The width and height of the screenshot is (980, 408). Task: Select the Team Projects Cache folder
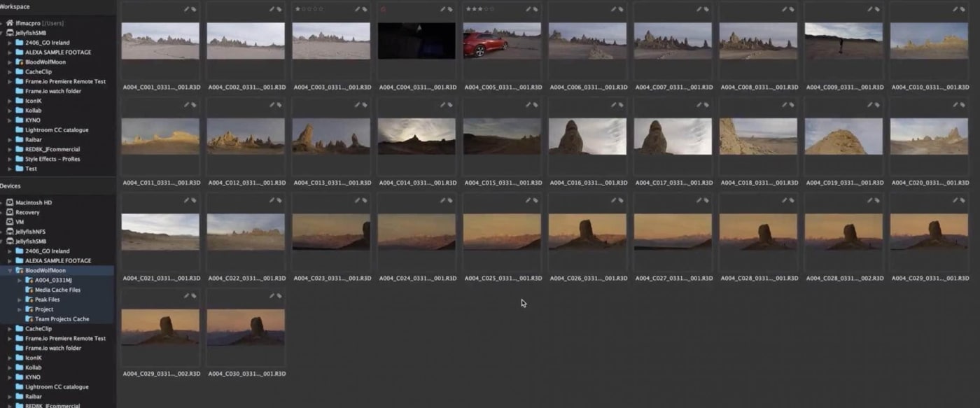click(62, 319)
